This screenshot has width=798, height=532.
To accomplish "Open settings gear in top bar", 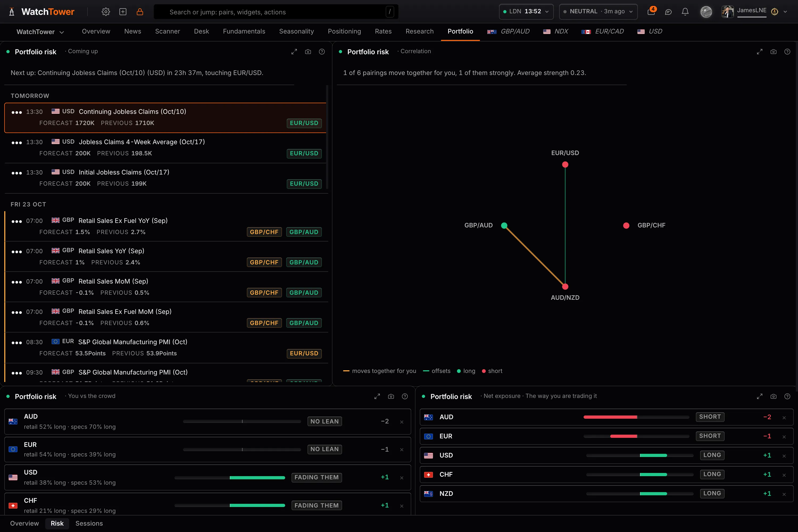I will pyautogui.click(x=106, y=12).
